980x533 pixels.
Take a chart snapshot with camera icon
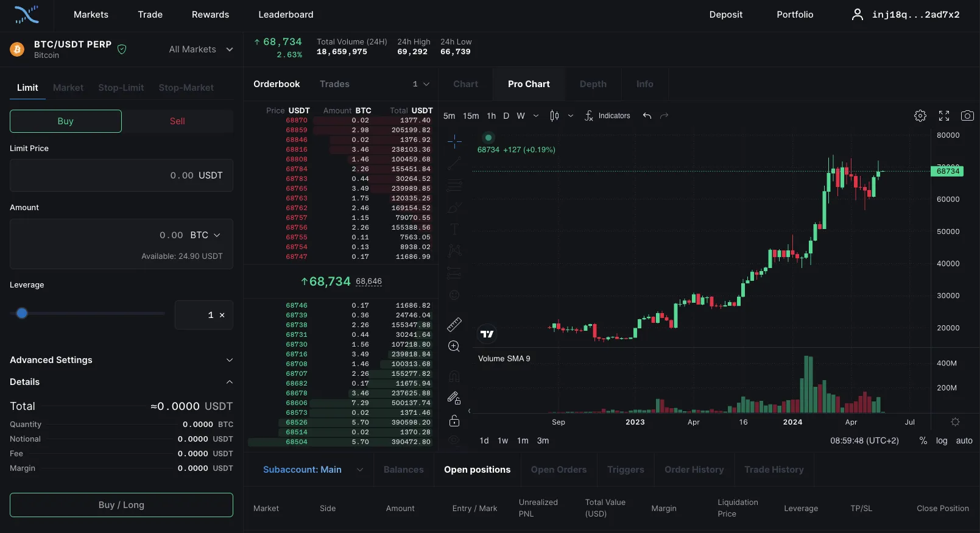(967, 116)
